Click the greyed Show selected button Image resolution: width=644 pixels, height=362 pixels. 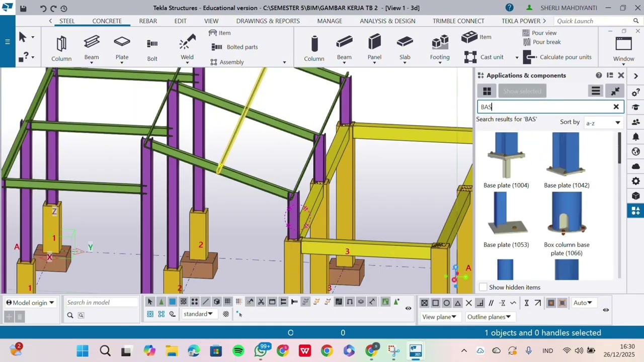pyautogui.click(x=522, y=91)
